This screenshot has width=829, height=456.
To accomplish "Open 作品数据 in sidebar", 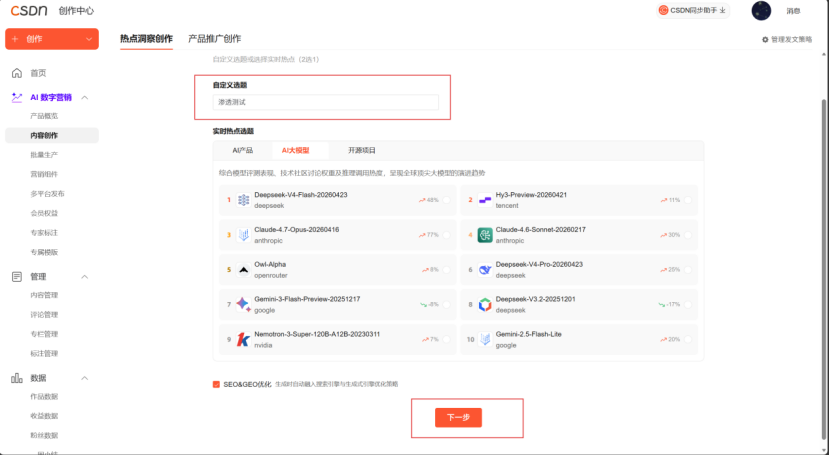I will coord(44,397).
